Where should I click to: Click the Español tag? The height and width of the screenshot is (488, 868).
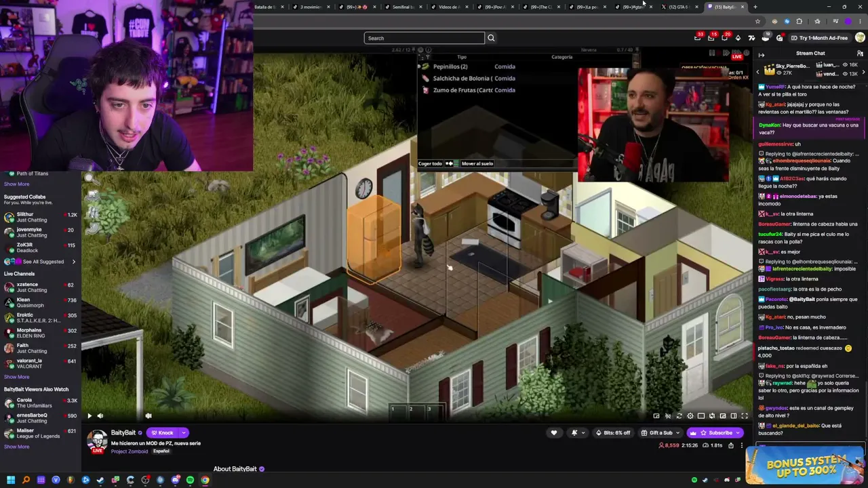point(161,451)
